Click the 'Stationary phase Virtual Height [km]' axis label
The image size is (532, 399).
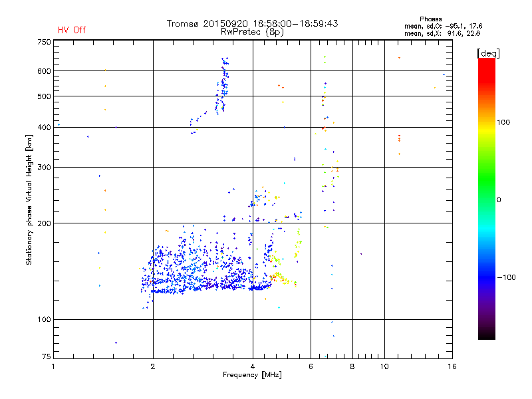[x=29, y=199]
